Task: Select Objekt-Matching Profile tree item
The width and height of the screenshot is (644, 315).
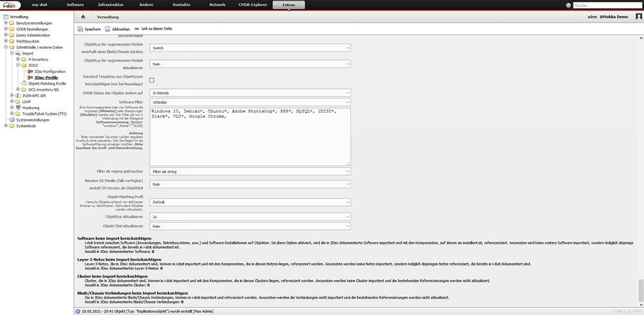Action: coord(47,84)
